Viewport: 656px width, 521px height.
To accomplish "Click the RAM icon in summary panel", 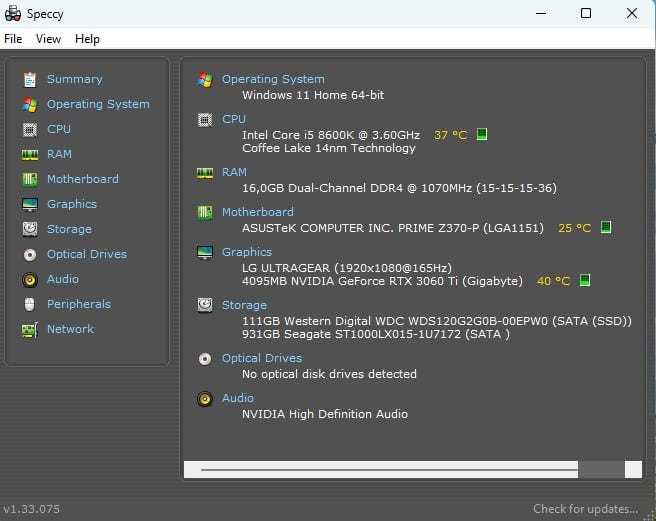I will [205, 172].
